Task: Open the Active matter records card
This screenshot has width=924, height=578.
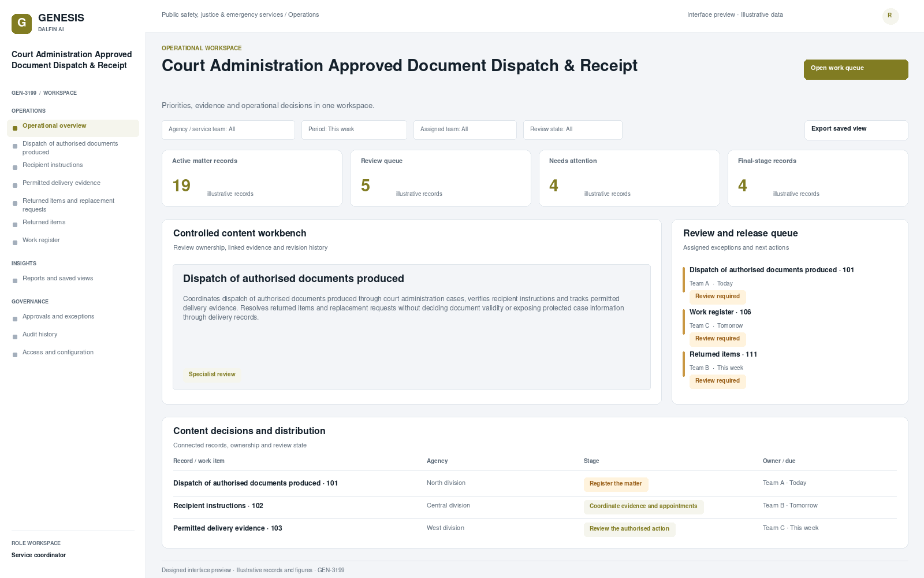Action: pos(252,178)
